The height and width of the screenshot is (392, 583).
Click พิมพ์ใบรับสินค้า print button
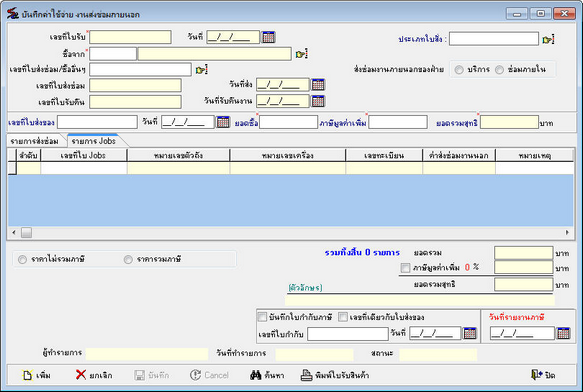click(335, 375)
